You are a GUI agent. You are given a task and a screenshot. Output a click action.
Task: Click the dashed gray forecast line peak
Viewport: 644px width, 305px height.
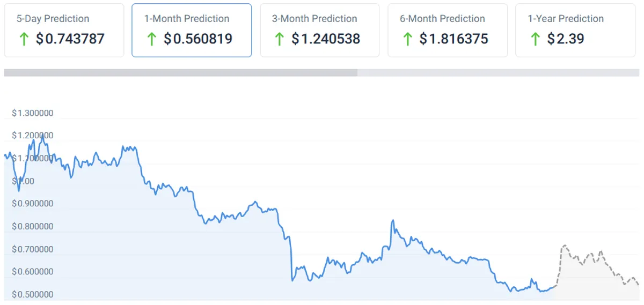coord(564,246)
